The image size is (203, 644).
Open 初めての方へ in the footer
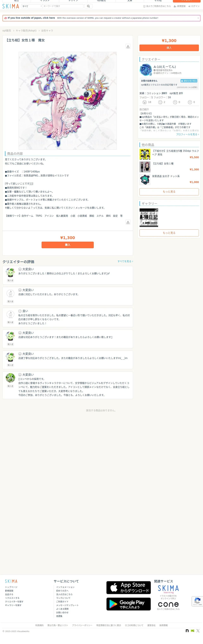(x=62, y=591)
